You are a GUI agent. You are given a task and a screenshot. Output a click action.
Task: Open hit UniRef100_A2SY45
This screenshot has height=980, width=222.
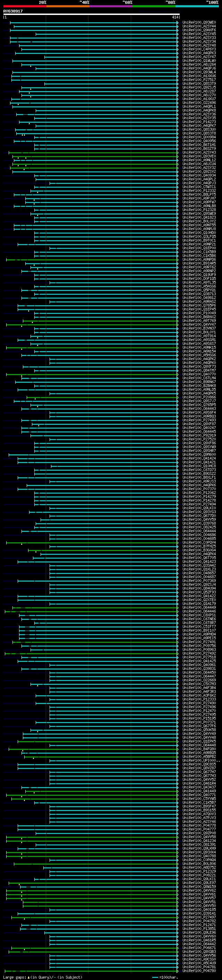(199, 34)
